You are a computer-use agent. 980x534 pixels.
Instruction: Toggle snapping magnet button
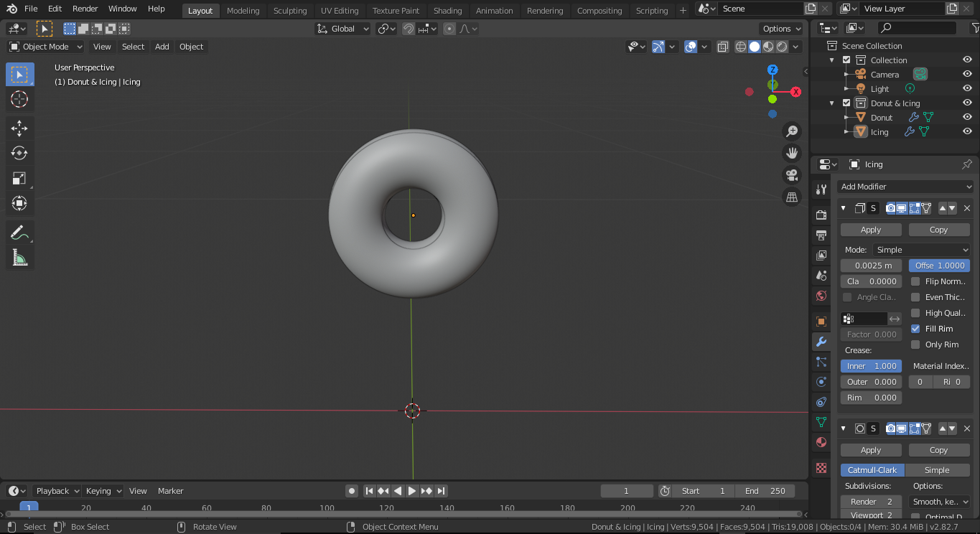tap(409, 29)
